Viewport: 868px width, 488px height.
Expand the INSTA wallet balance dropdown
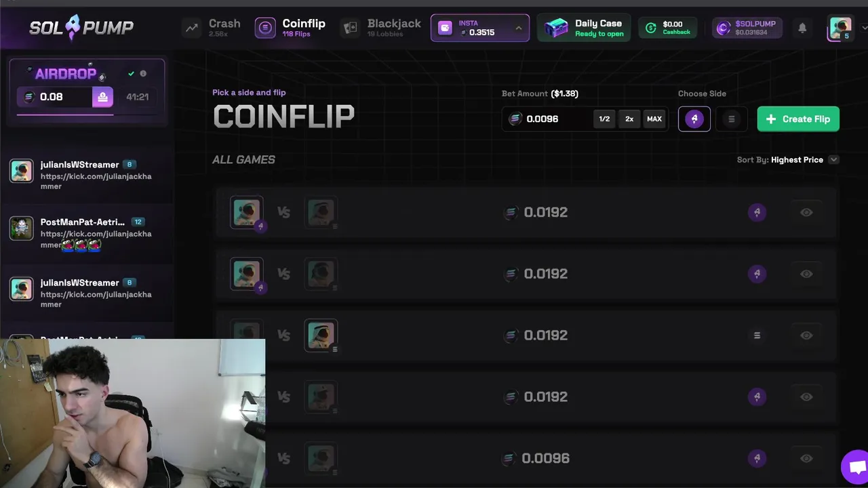tap(519, 28)
